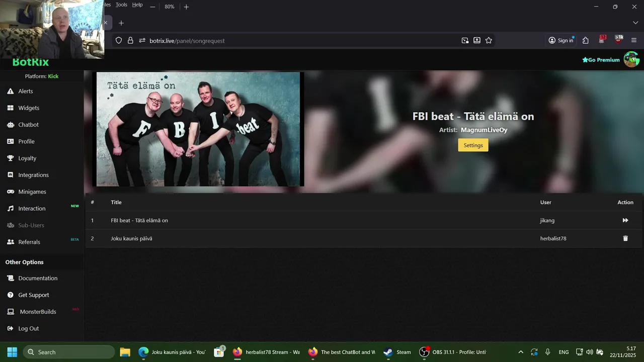Screen dimensions: 644x362
Task: Expand the list all tabs chevron
Action: click(x=635, y=23)
